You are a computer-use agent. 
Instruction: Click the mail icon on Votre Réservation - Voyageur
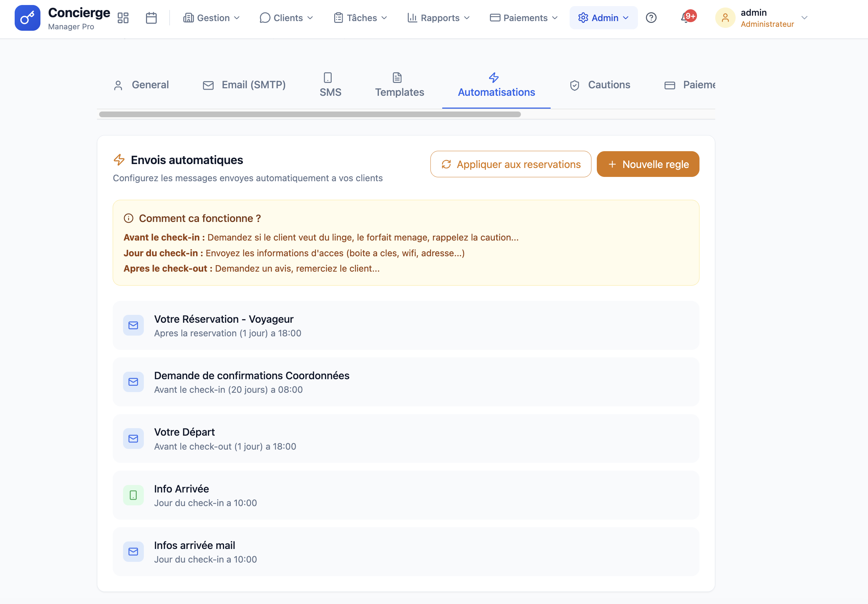tap(133, 325)
